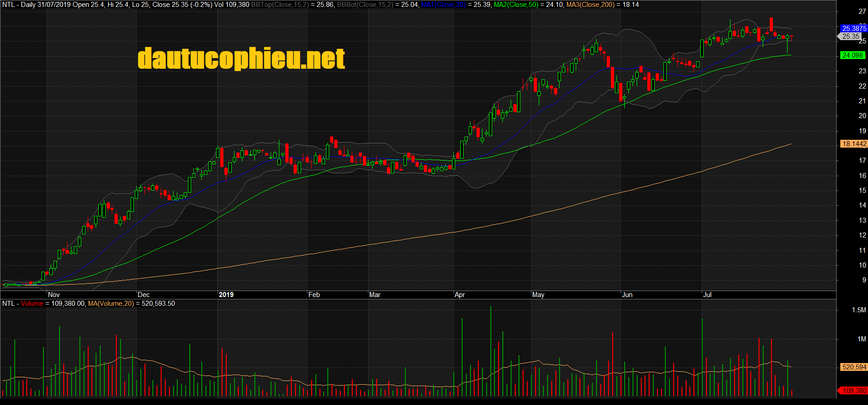Click the 1M volume axis label
The image size is (868, 405).
pos(862,339)
